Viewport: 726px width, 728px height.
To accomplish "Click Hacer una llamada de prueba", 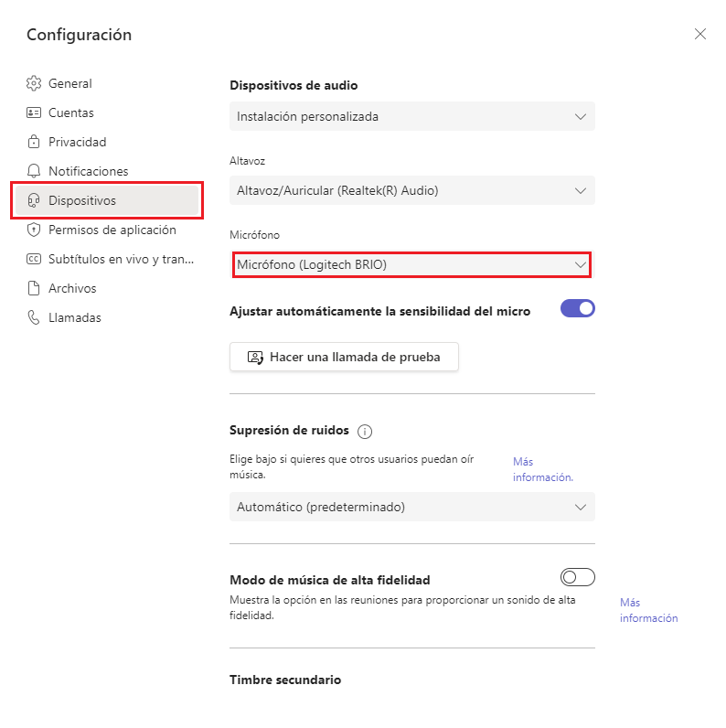I will [x=344, y=357].
